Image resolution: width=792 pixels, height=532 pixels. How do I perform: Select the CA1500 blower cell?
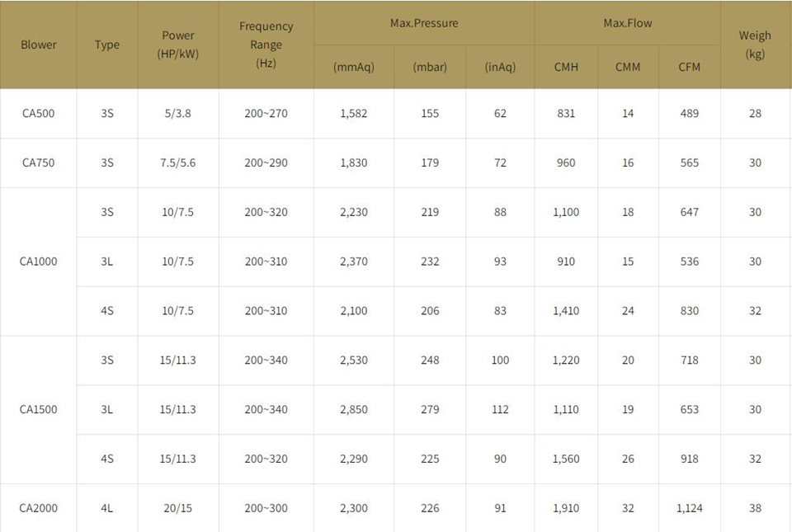click(x=39, y=409)
